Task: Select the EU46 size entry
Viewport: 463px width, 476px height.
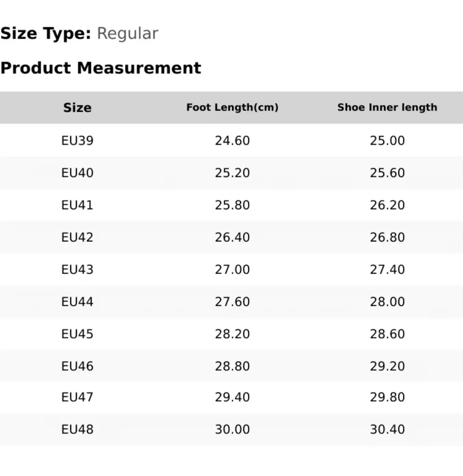Action: point(77,366)
